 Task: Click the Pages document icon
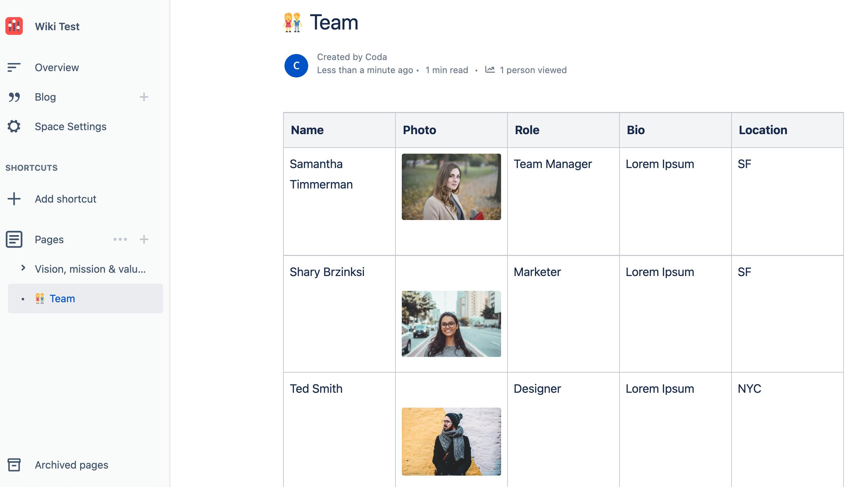point(14,239)
